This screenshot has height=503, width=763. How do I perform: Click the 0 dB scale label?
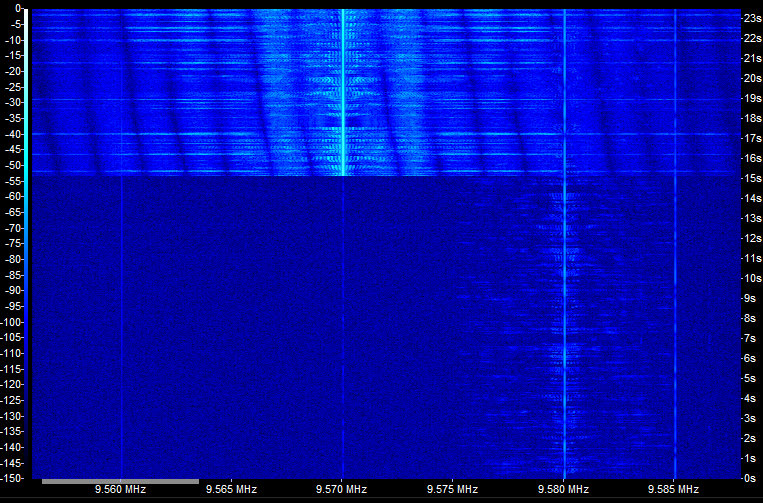coord(18,8)
